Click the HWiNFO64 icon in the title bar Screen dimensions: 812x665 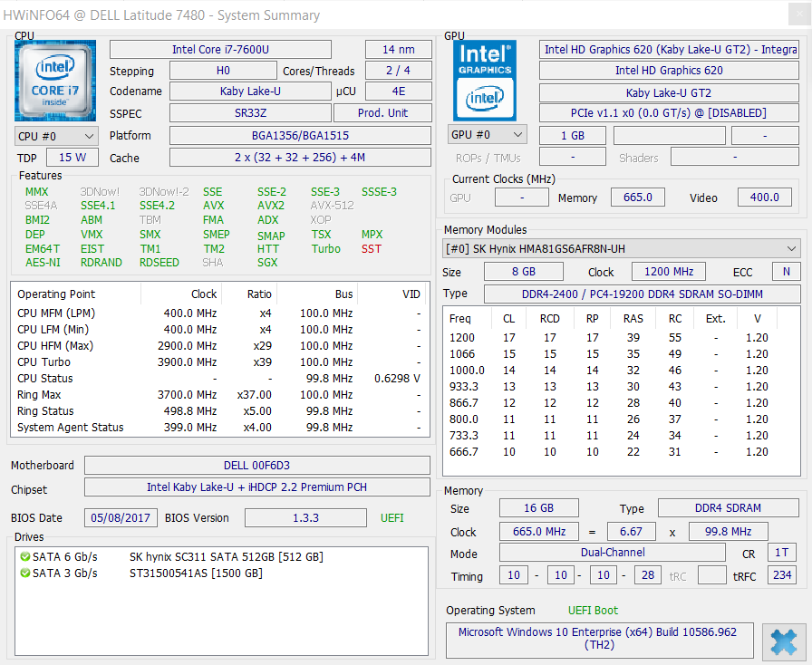[x=10, y=14]
